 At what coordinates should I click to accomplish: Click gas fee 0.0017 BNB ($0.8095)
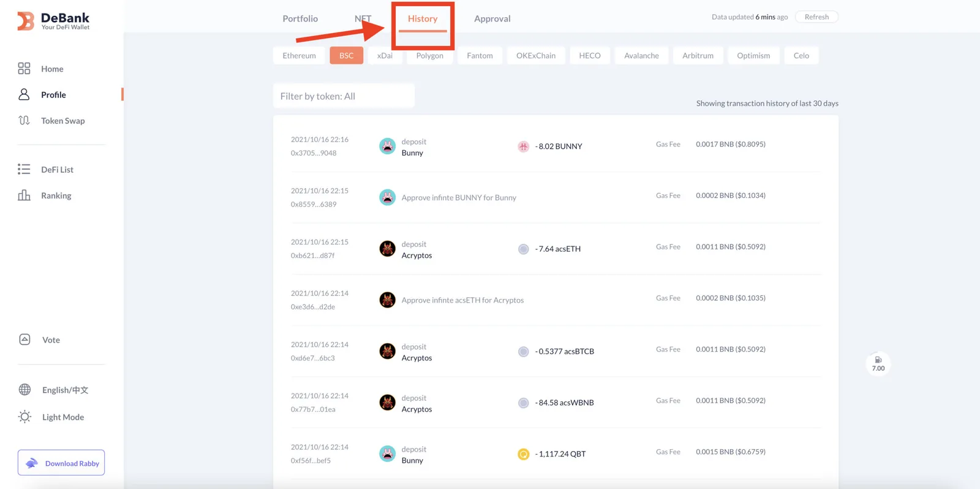731,145
